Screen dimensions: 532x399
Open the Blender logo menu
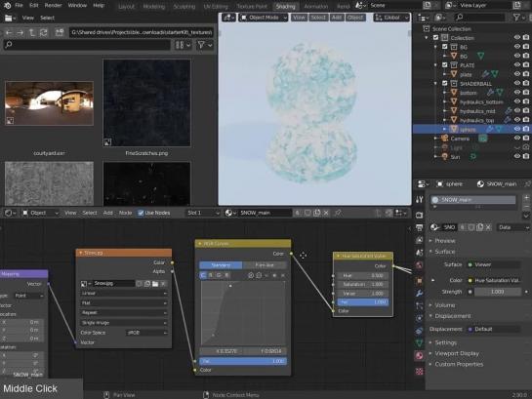click(7, 6)
